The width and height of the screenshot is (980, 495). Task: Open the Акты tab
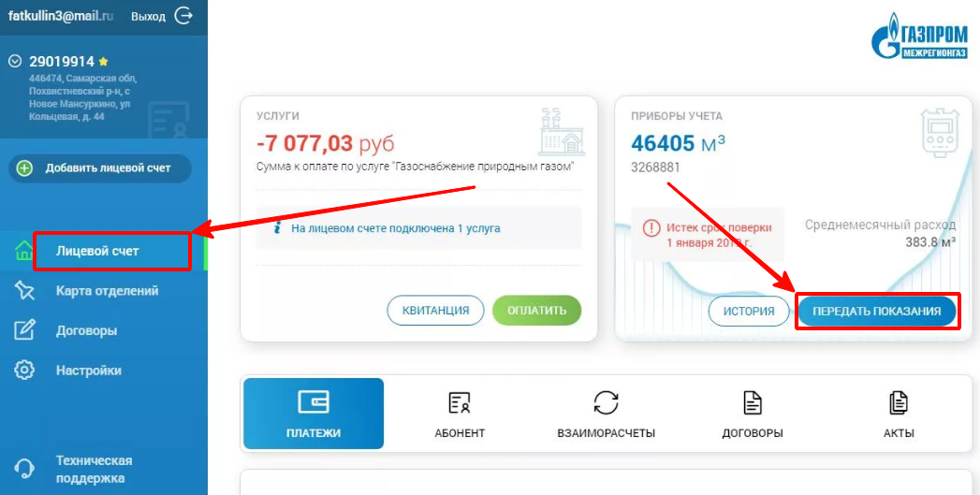(899, 414)
